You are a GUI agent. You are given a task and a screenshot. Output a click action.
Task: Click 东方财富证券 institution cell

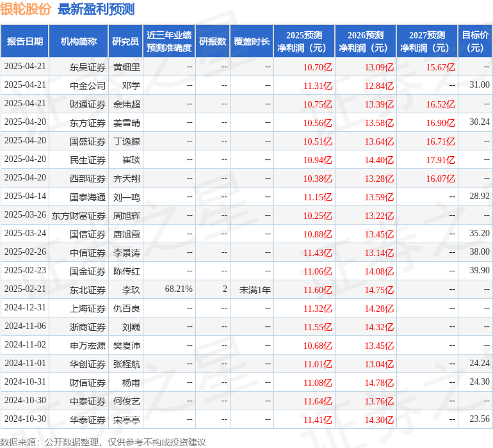pyautogui.click(x=79, y=216)
